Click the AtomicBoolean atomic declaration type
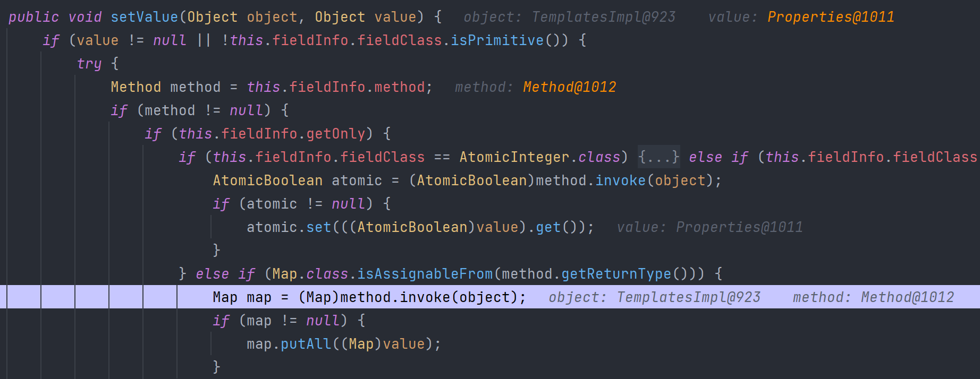The width and height of the screenshot is (980, 379). pyautogui.click(x=268, y=180)
